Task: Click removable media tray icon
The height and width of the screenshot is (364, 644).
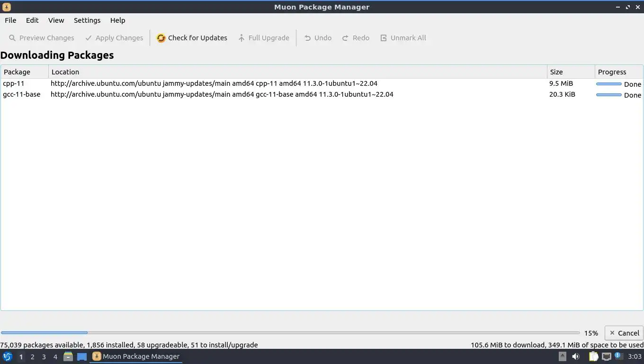Action: 562,356
